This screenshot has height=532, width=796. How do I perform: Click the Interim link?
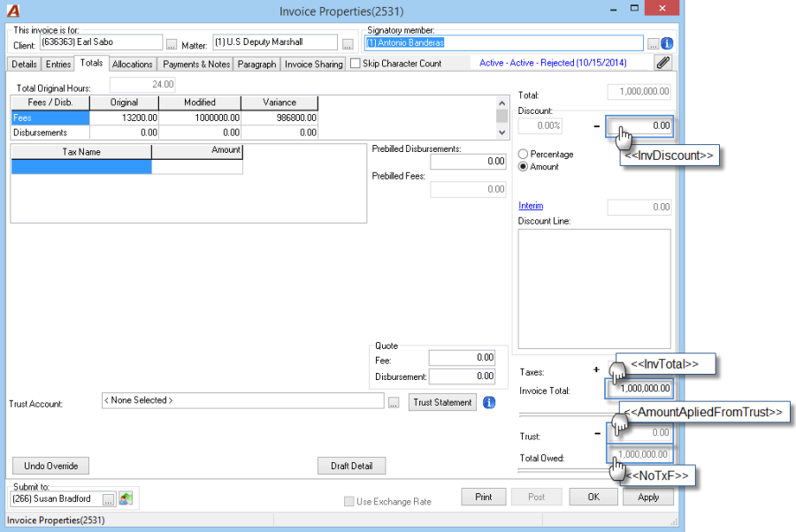pos(531,205)
